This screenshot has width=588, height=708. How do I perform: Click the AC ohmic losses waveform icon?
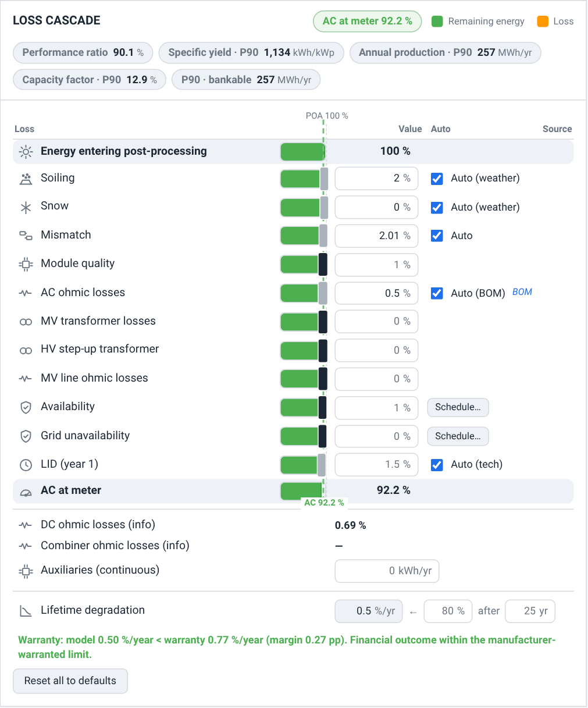point(26,293)
